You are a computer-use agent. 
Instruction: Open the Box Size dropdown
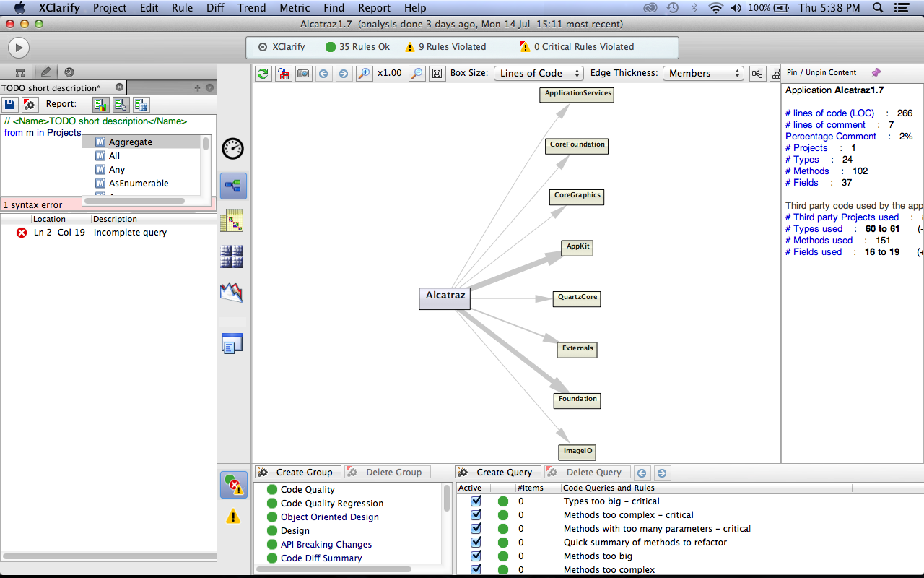click(539, 73)
